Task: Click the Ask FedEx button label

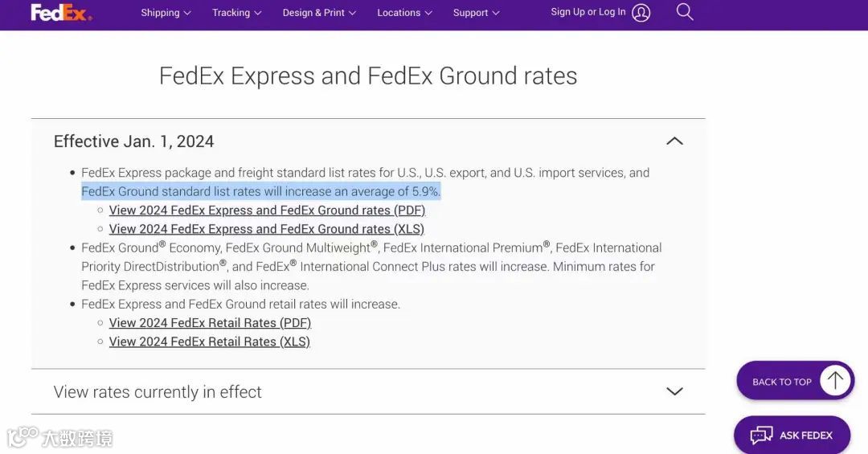Action: point(805,436)
